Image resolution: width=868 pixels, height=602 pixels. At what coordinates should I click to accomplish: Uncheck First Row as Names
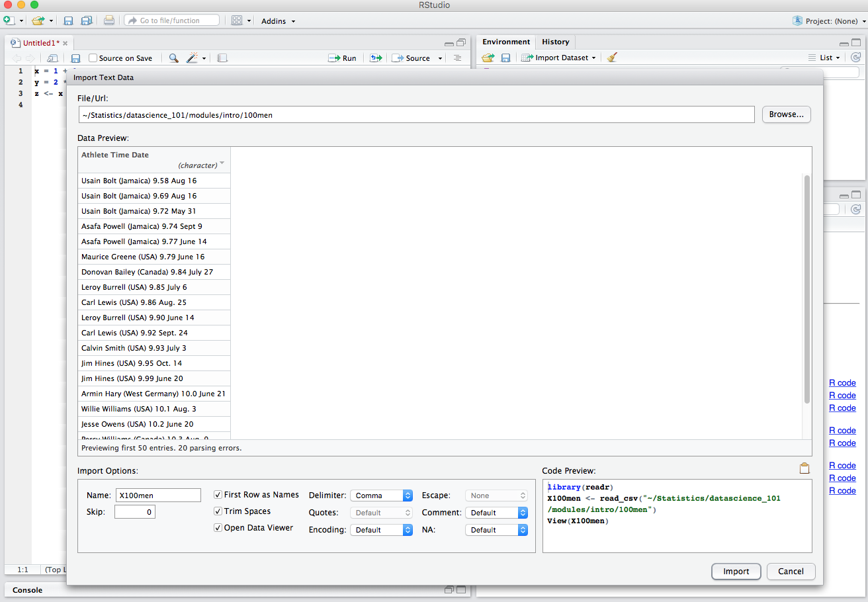(x=218, y=495)
